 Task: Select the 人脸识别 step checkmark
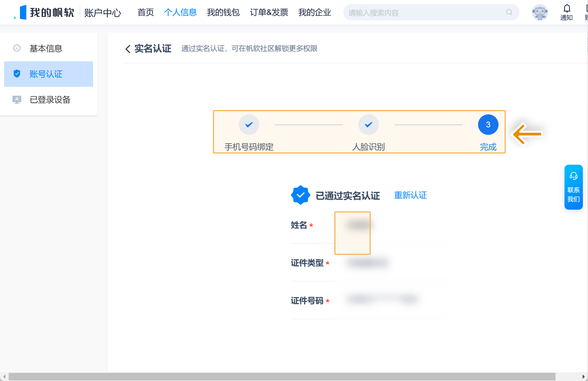(x=368, y=125)
